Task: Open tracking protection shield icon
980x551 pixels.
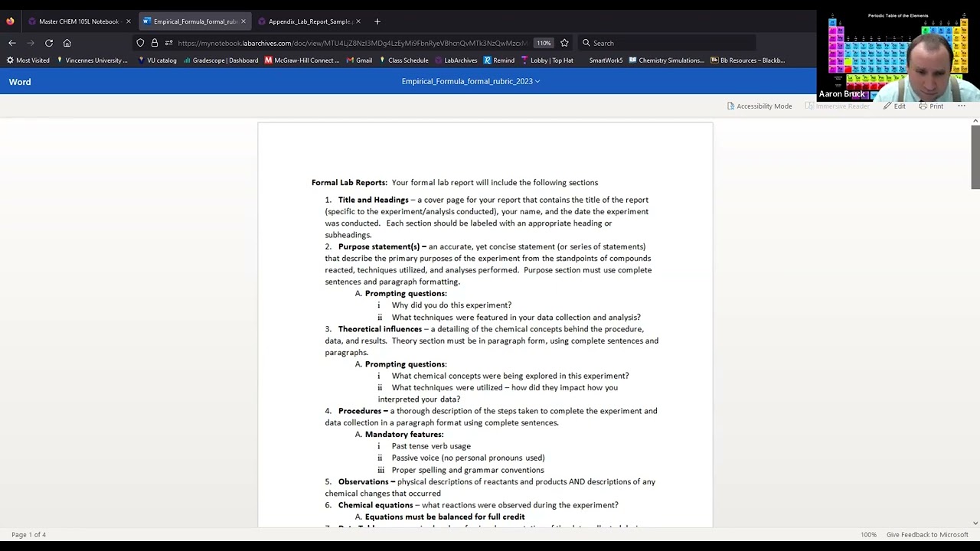Action: [140, 43]
